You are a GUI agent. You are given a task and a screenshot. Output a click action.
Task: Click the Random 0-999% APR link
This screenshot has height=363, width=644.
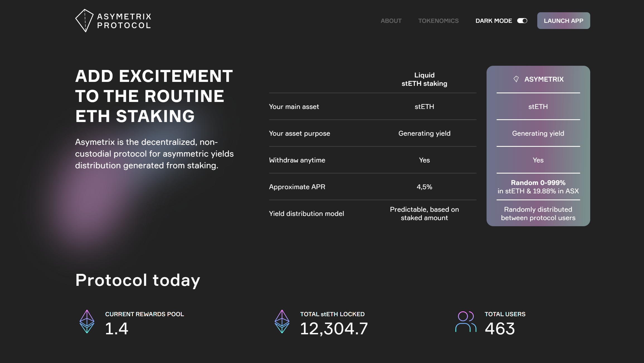click(x=538, y=182)
